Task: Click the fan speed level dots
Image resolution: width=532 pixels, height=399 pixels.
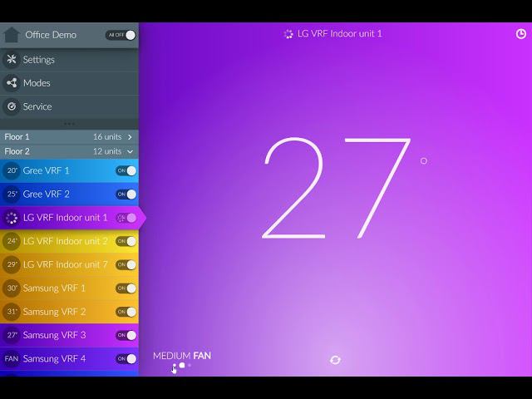Action: point(182,366)
